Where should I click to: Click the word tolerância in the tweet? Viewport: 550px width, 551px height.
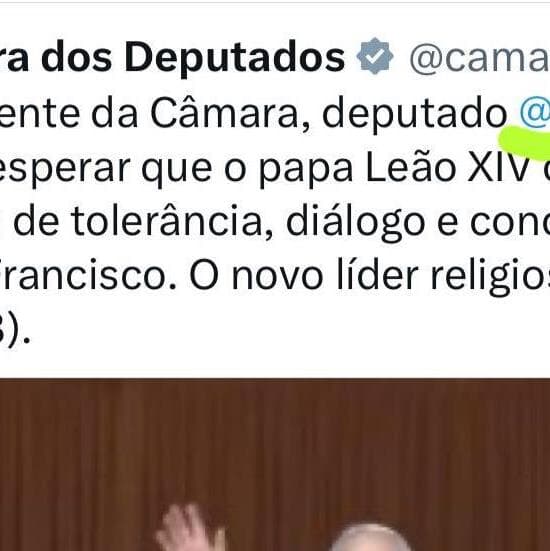(167, 222)
